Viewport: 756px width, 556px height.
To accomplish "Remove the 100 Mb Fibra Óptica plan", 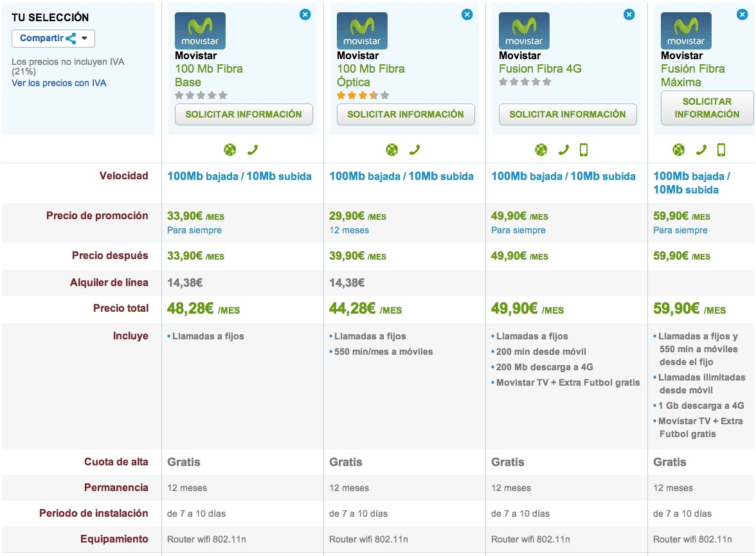I will [x=467, y=15].
